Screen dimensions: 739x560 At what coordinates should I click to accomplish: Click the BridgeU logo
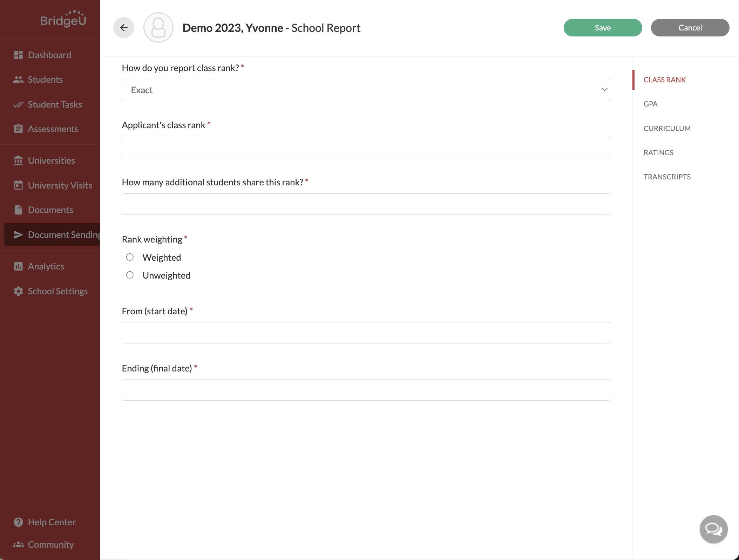tap(63, 19)
